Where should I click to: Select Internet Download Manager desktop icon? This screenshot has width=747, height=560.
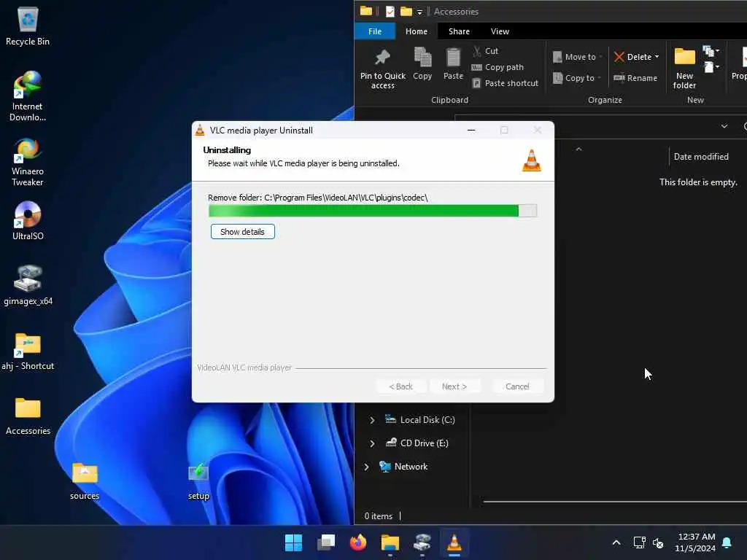28,96
